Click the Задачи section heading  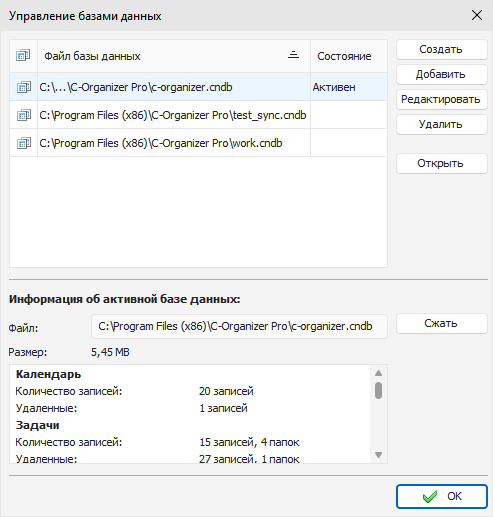(x=37, y=425)
